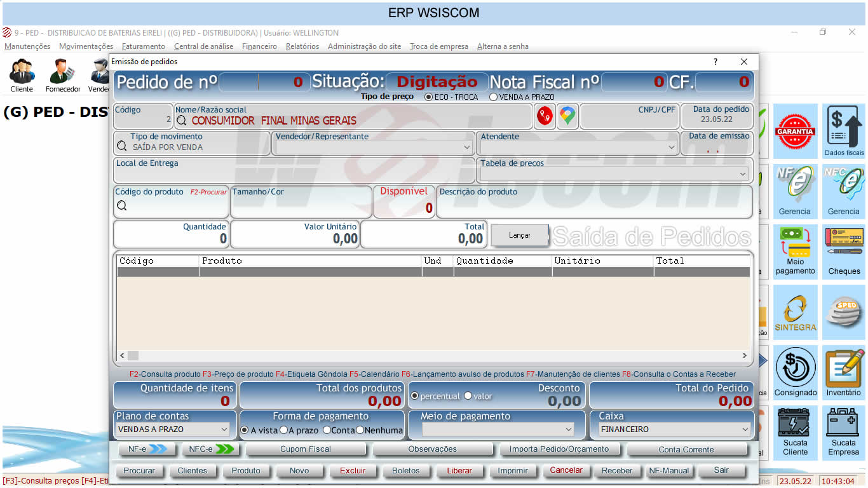Open the Dados fiscais icon
Image resolution: width=868 pixels, height=488 pixels.
pos(843,131)
